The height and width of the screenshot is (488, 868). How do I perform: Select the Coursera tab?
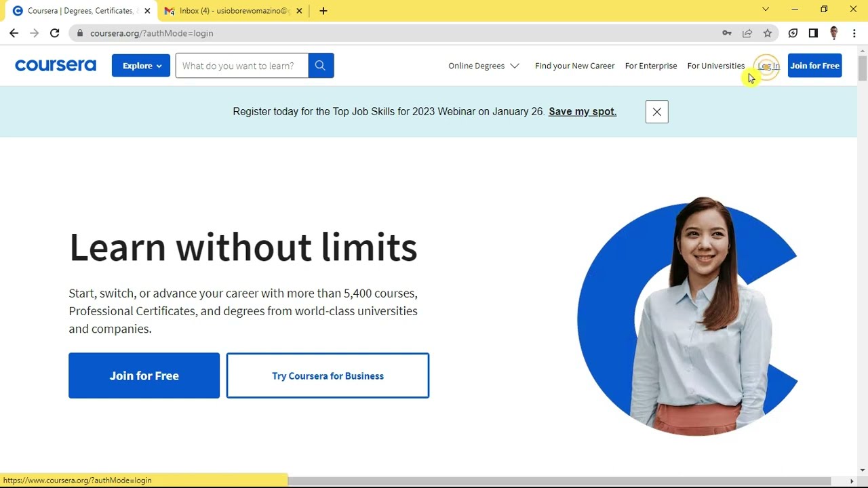coord(79,11)
